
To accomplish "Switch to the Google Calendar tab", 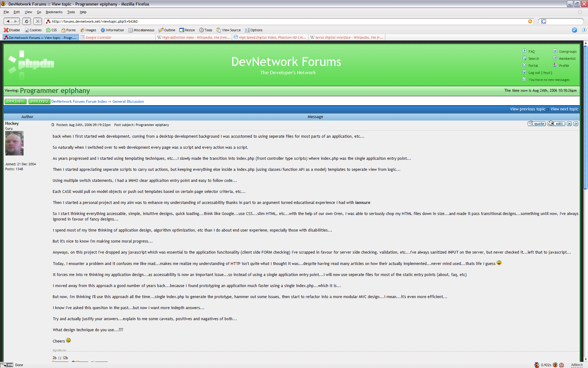I will tap(98, 37).
